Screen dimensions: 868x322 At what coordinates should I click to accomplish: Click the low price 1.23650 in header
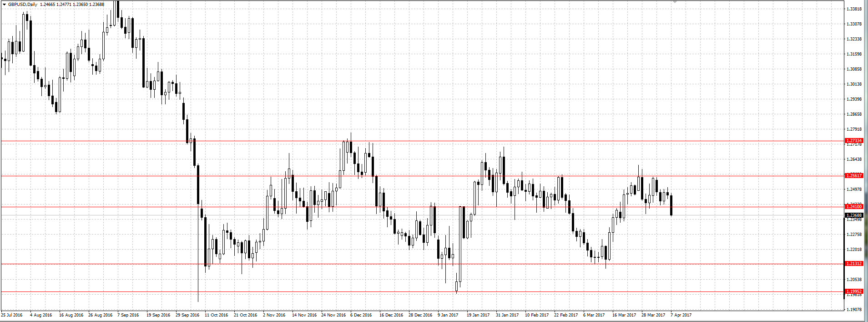(x=80, y=5)
